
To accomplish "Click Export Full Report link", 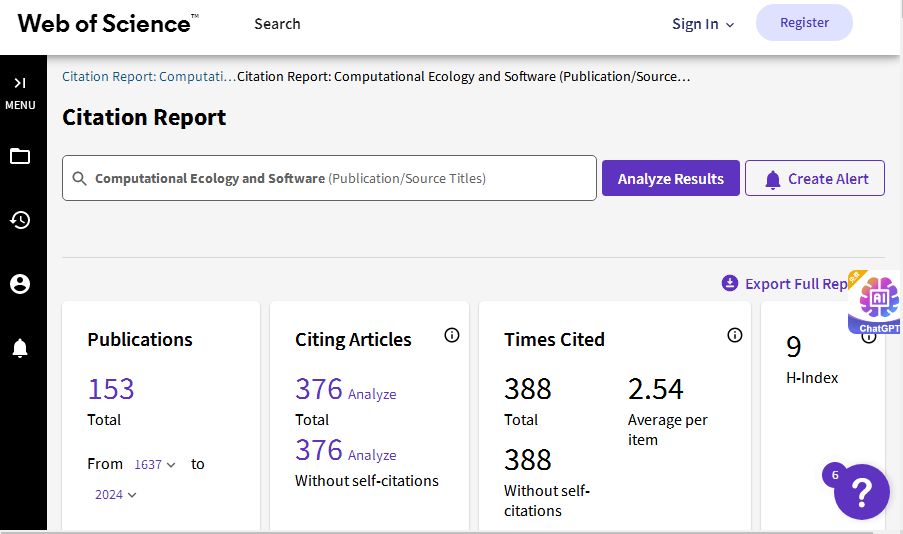I will pyautogui.click(x=796, y=284).
